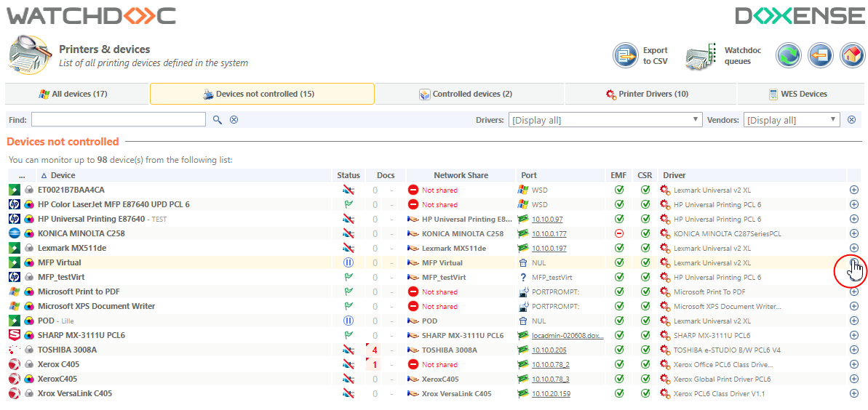Click the Status column header

pyautogui.click(x=349, y=175)
